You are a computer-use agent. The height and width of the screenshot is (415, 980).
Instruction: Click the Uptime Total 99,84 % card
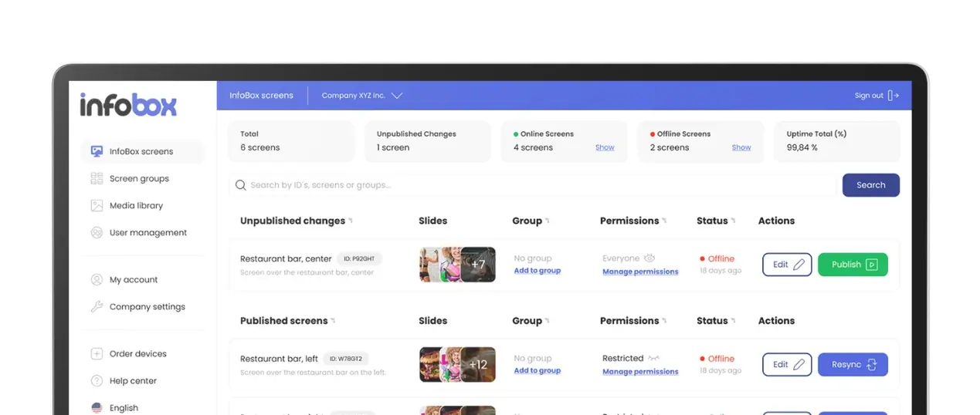coord(837,141)
